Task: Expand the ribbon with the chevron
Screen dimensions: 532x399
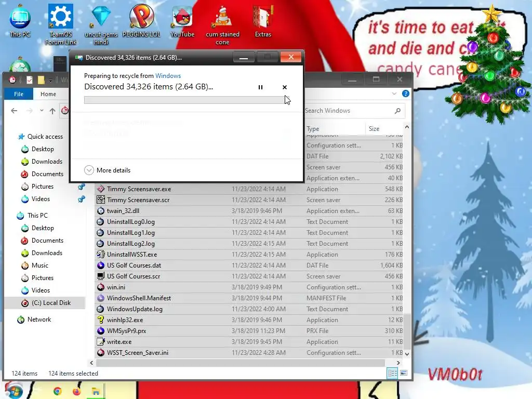Action: pos(394,94)
